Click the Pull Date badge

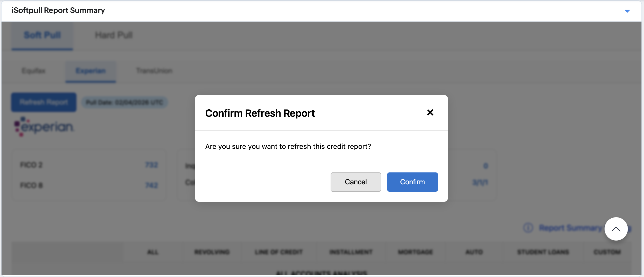pyautogui.click(x=124, y=102)
